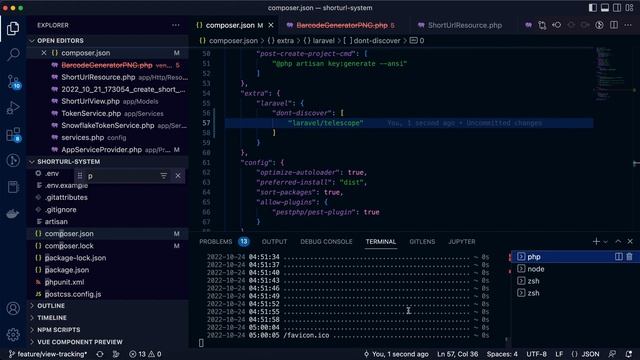
Task: Open Run and Debug view
Action: (13, 108)
